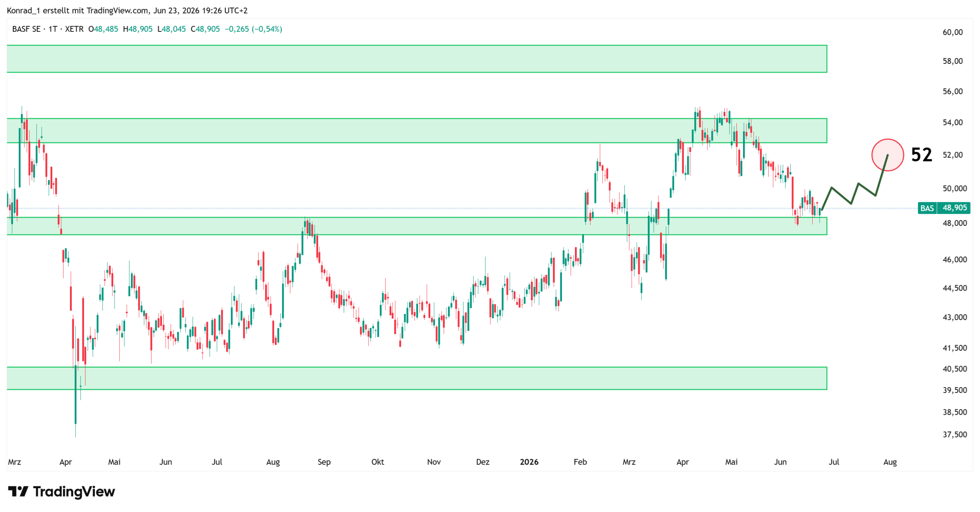The image size is (980, 512).
Task: Click the Sep label on the time axis
Action: (x=324, y=462)
